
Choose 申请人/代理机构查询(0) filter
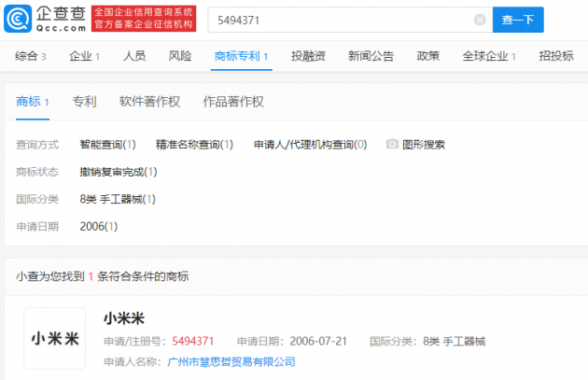pyautogui.click(x=310, y=145)
